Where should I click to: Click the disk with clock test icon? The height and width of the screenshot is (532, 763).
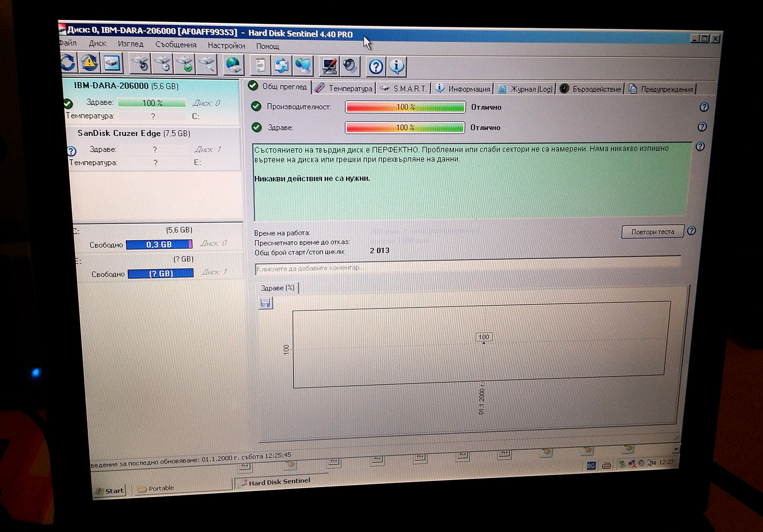[163, 64]
